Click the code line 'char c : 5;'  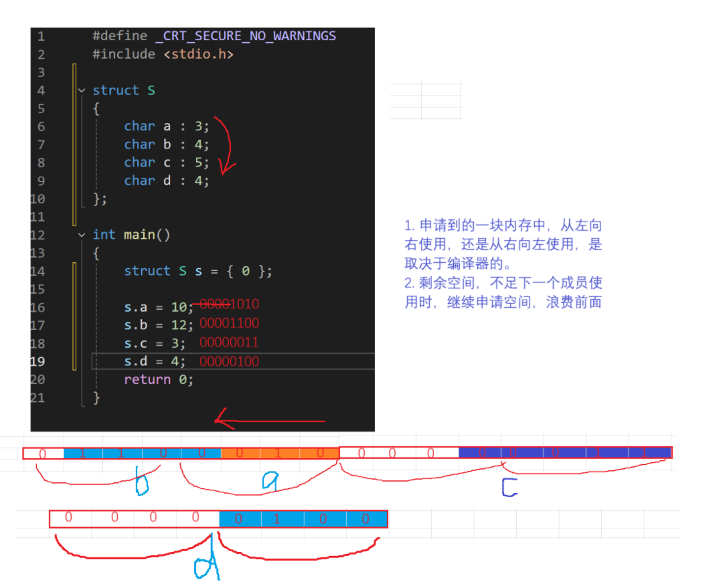[167, 163]
